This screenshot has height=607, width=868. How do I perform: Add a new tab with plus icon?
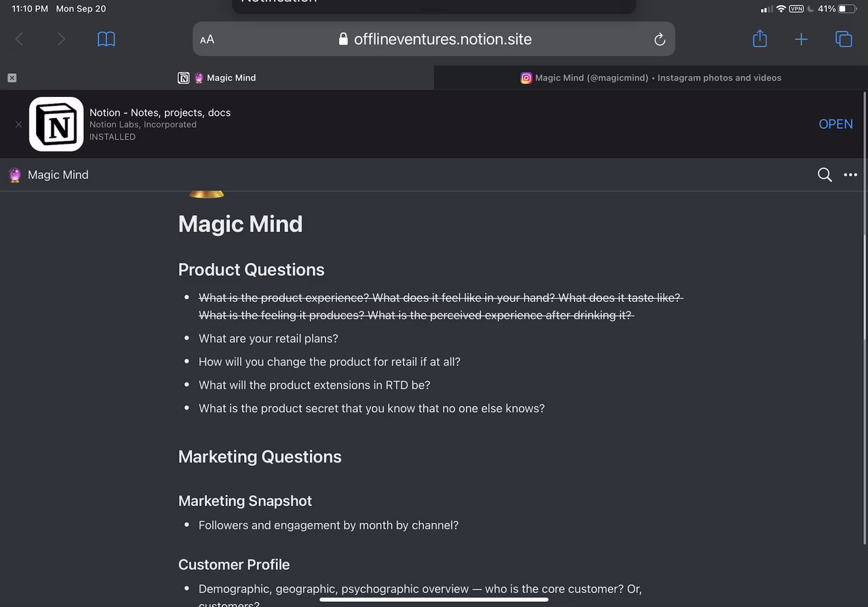pyautogui.click(x=802, y=39)
